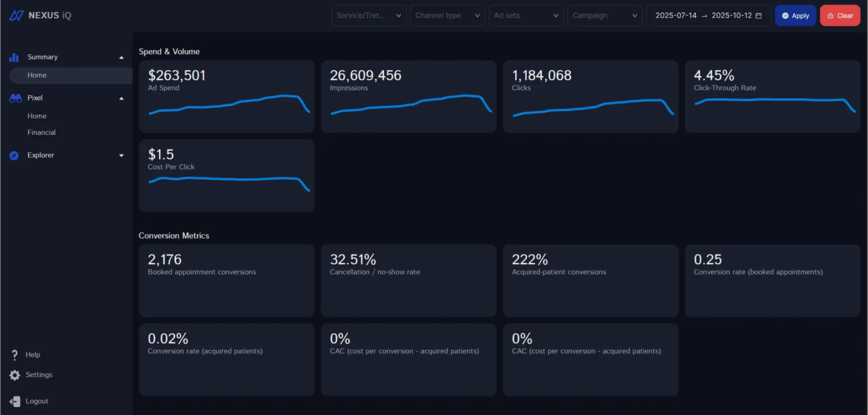Expand the Explorer section
The width and height of the screenshot is (868, 415).
(x=121, y=155)
